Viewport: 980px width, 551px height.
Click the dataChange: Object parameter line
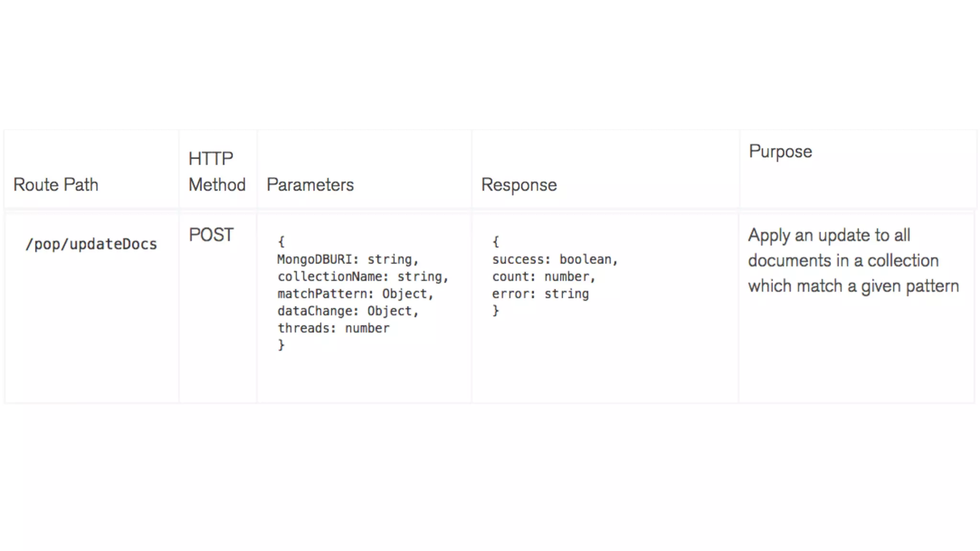tap(347, 311)
